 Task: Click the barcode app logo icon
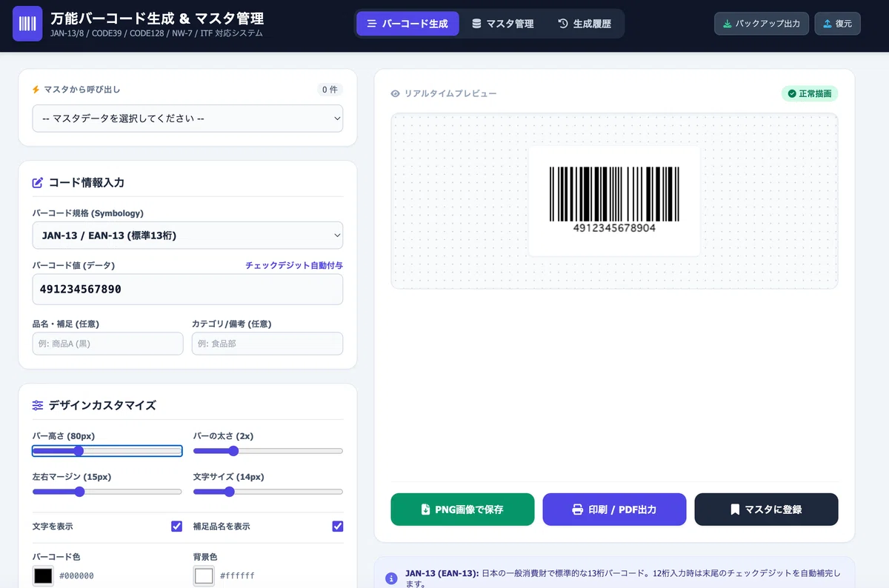pyautogui.click(x=27, y=24)
